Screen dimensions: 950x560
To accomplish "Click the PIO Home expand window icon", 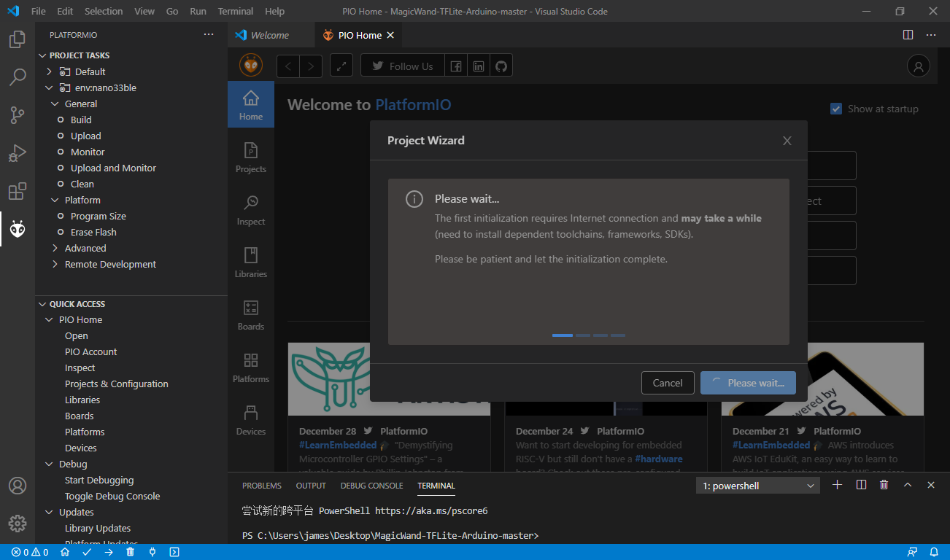I will pos(341,66).
